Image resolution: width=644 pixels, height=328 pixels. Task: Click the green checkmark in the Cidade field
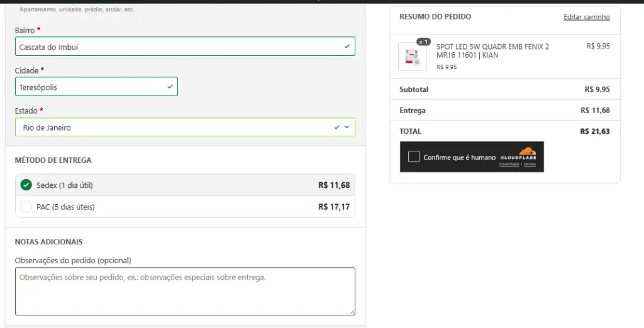pos(170,87)
